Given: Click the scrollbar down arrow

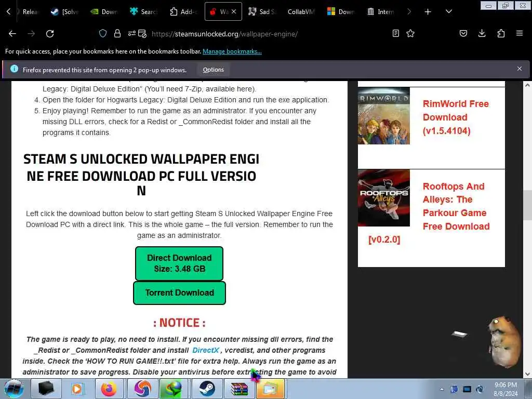Looking at the screenshot, I should click(527, 374).
